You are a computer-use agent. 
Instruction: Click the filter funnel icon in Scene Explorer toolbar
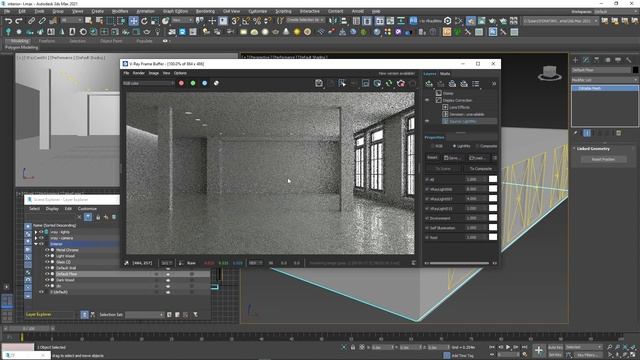point(88,217)
